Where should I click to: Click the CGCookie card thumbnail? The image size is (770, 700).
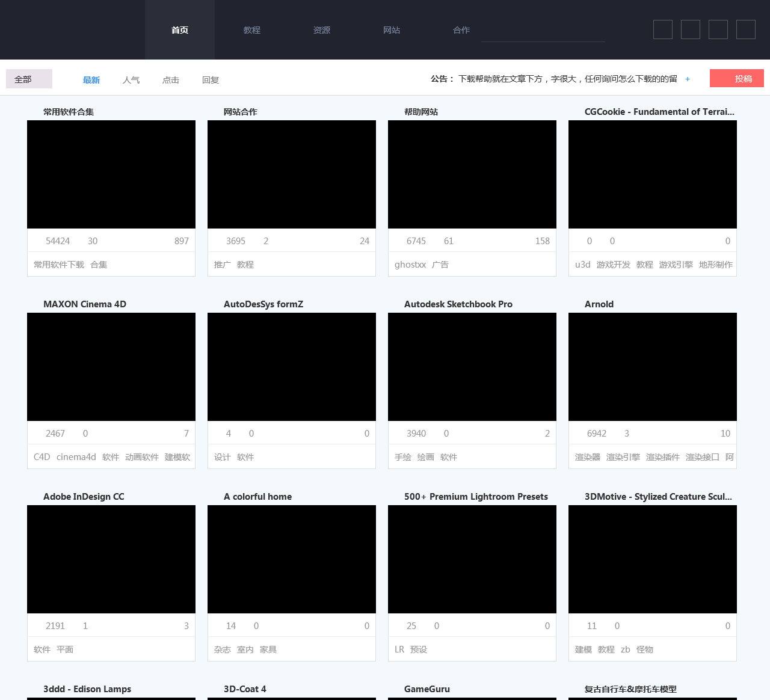pyautogui.click(x=653, y=174)
